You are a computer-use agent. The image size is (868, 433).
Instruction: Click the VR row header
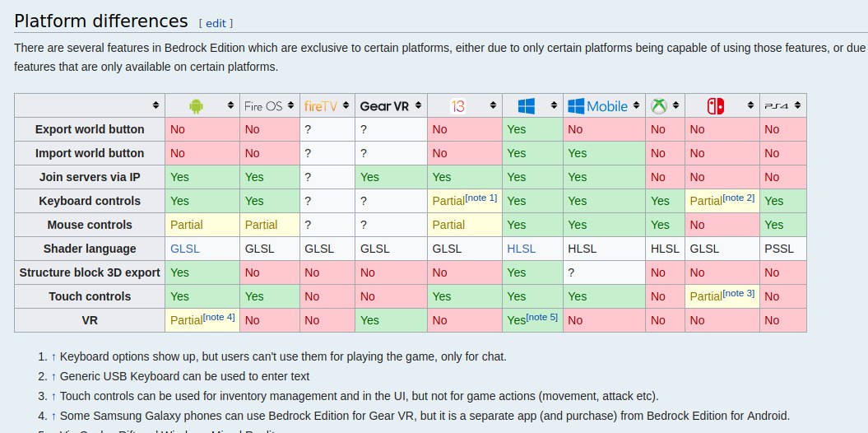90,320
